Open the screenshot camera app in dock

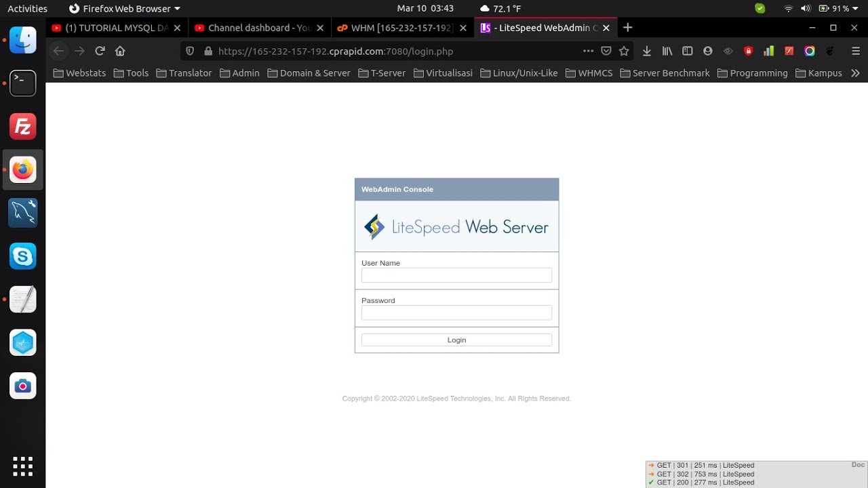[23, 386]
